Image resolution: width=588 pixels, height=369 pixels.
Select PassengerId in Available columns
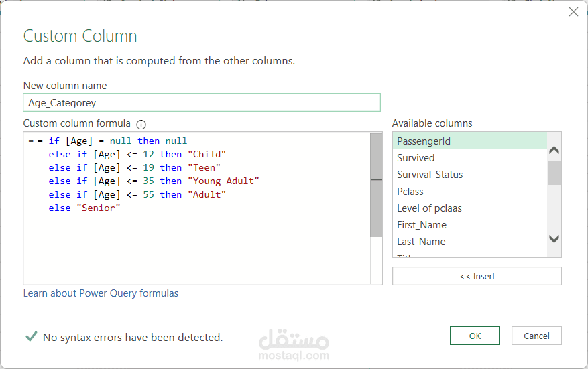point(423,141)
